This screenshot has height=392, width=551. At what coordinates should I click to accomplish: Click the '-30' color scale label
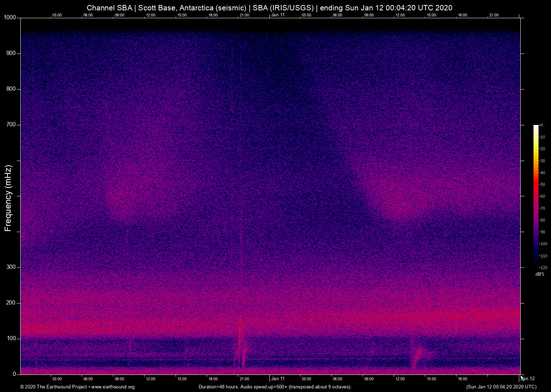542,161
